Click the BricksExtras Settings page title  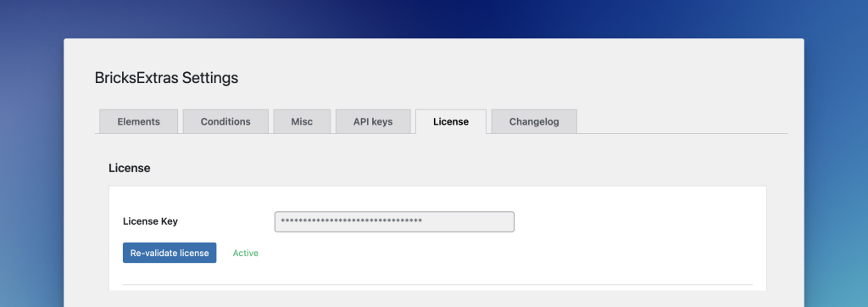pos(166,77)
